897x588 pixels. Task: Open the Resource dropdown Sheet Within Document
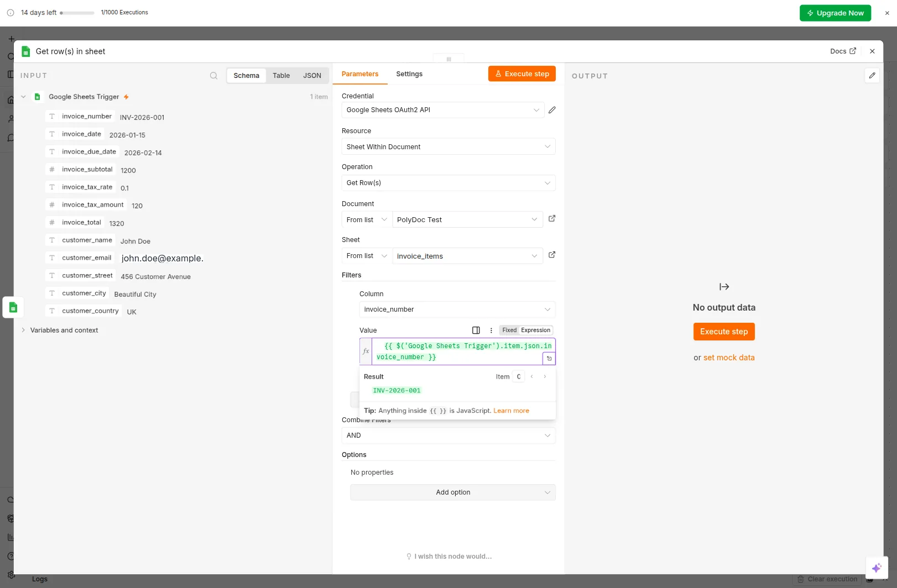(x=448, y=147)
